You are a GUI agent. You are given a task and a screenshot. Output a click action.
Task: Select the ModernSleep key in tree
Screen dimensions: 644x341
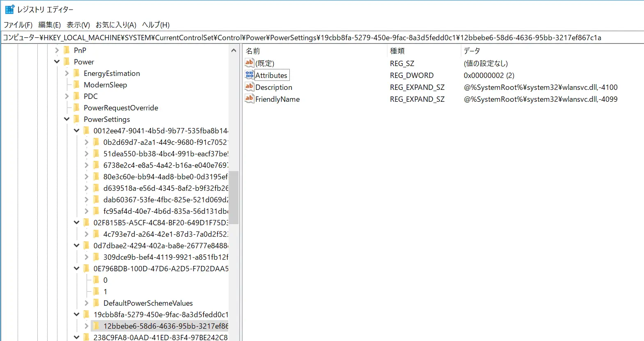105,85
